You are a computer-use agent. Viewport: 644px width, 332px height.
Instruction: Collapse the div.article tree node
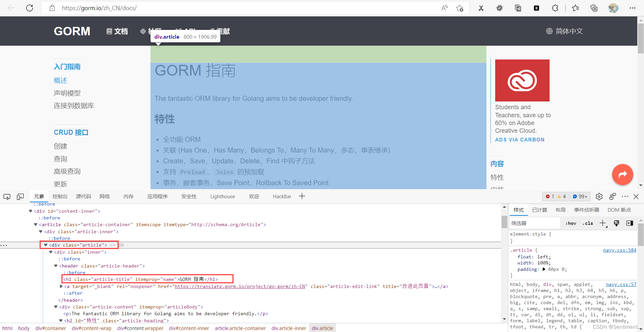tap(46, 245)
